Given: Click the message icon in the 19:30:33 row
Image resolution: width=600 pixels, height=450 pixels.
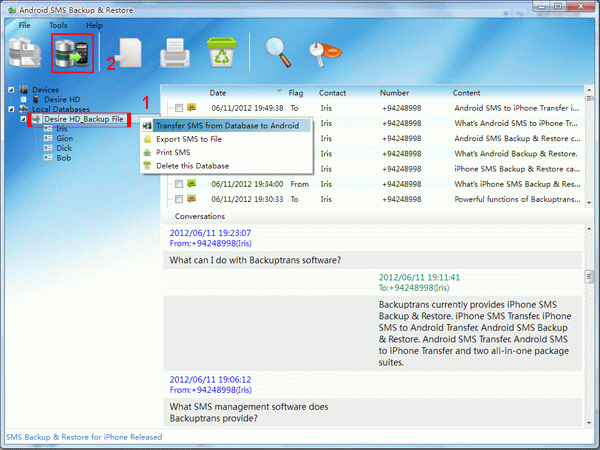Looking at the screenshot, I should (x=192, y=199).
